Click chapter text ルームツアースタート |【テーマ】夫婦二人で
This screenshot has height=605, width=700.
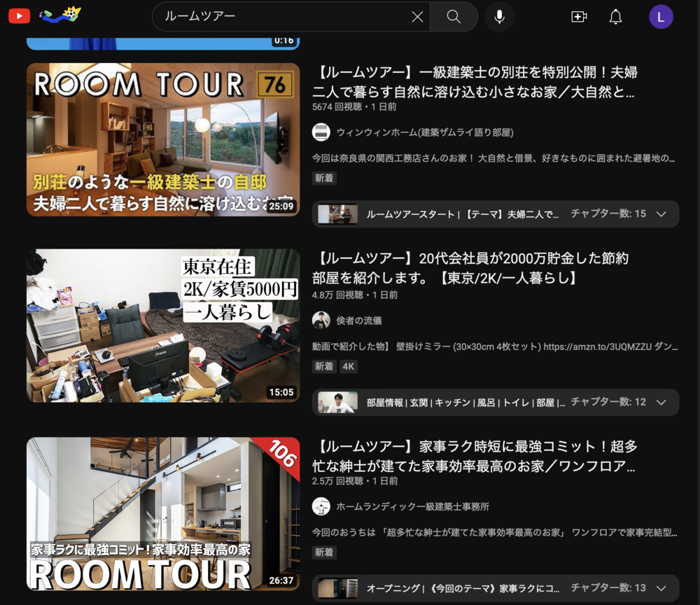[x=463, y=214]
